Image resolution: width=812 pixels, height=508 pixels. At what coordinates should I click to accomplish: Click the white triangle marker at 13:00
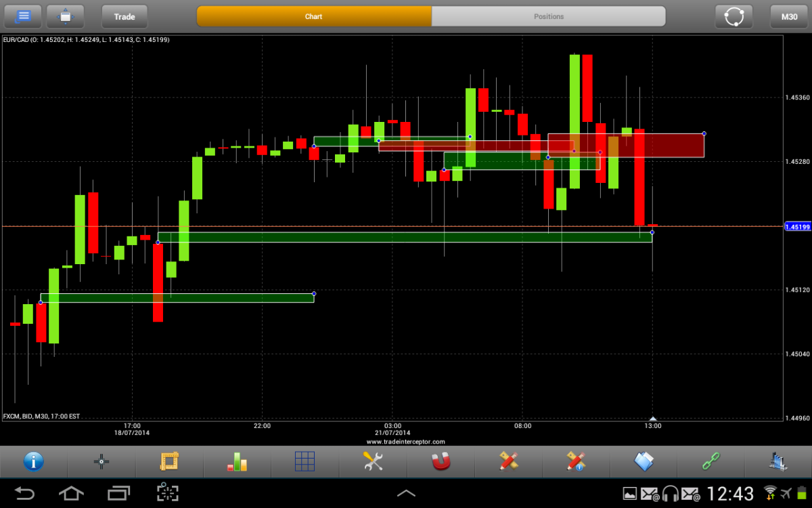point(652,419)
